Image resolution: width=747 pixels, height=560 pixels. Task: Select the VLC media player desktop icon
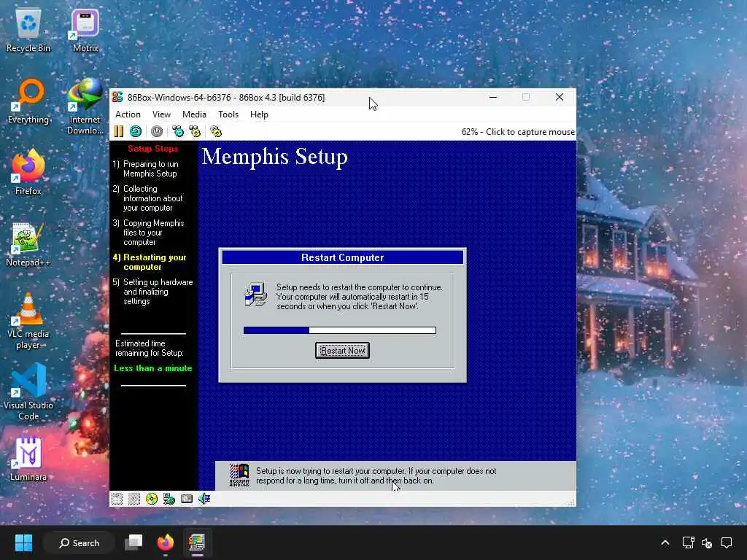click(28, 321)
